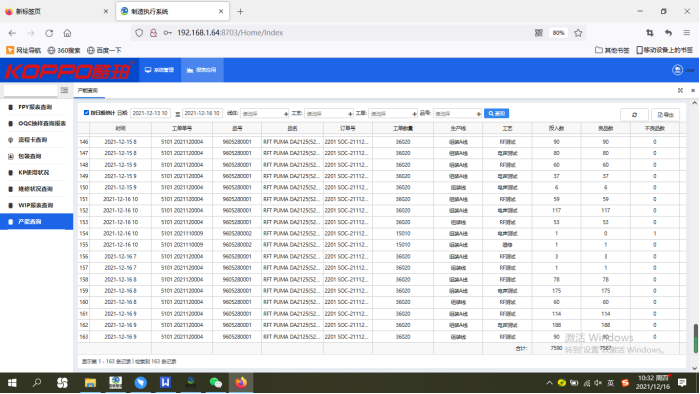The height and width of the screenshot is (394, 700).
Task: Click the refresh icon beside the export button
Action: point(634,115)
